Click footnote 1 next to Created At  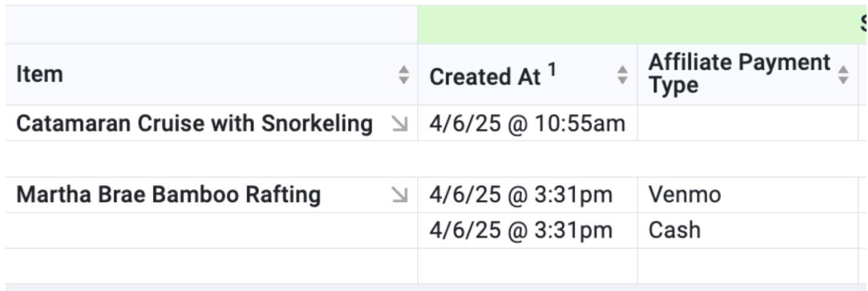coord(552,70)
